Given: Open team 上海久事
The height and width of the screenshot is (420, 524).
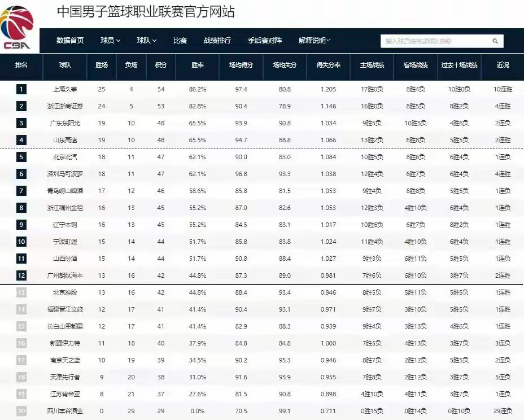Looking at the screenshot, I should [65, 89].
